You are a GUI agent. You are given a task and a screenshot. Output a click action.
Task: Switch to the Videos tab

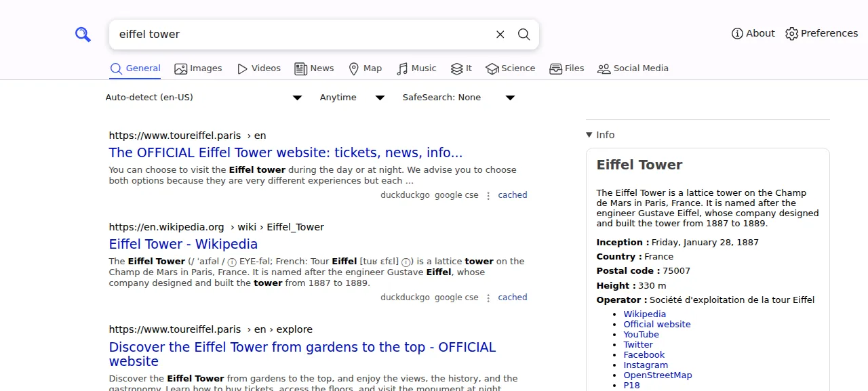[x=258, y=68]
